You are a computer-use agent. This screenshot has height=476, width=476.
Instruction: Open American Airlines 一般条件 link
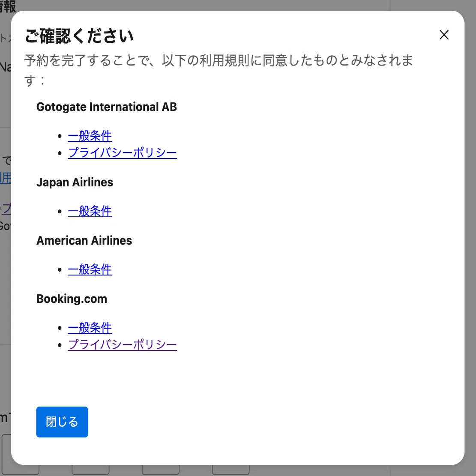90,269
